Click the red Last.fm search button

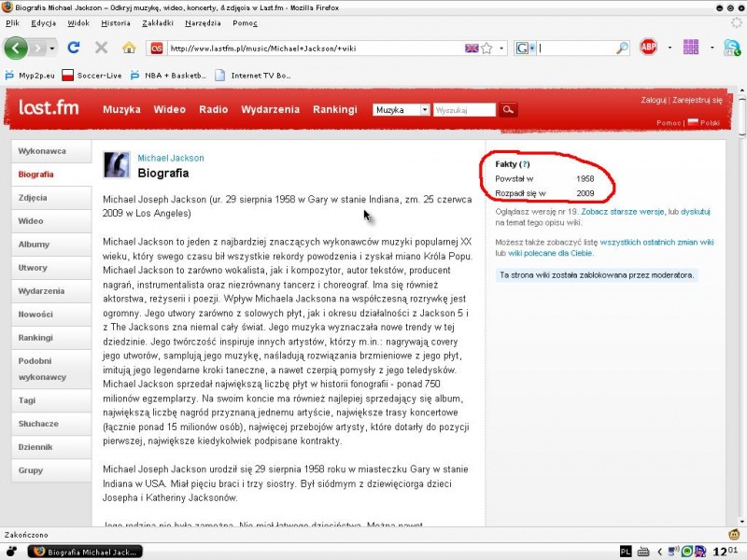pyautogui.click(x=507, y=109)
